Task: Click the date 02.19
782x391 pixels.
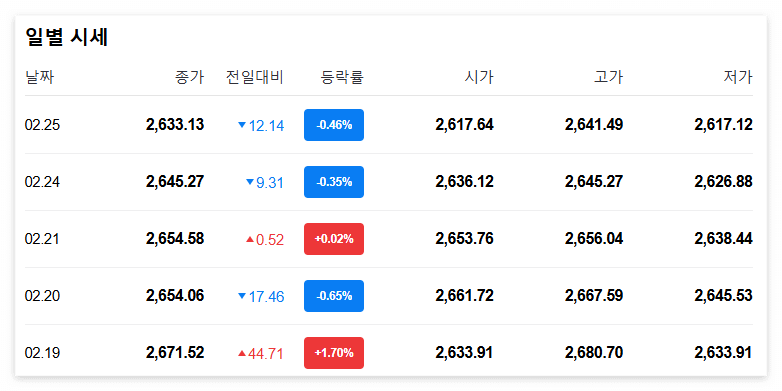Action: pos(42,354)
